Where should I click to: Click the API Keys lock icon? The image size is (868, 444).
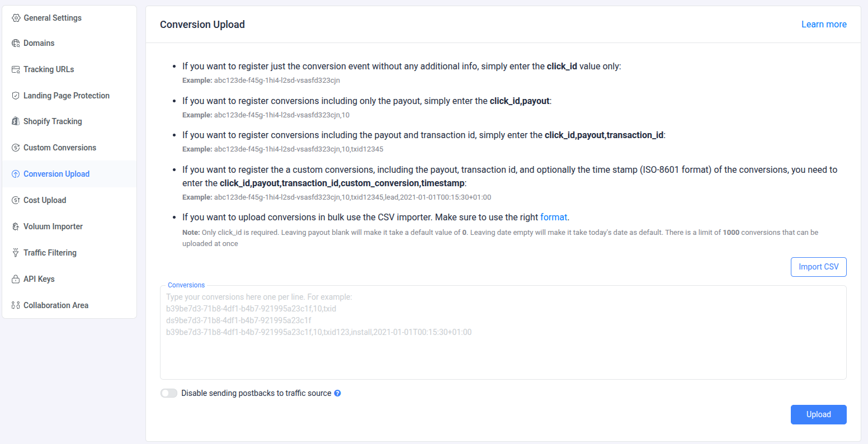point(16,279)
